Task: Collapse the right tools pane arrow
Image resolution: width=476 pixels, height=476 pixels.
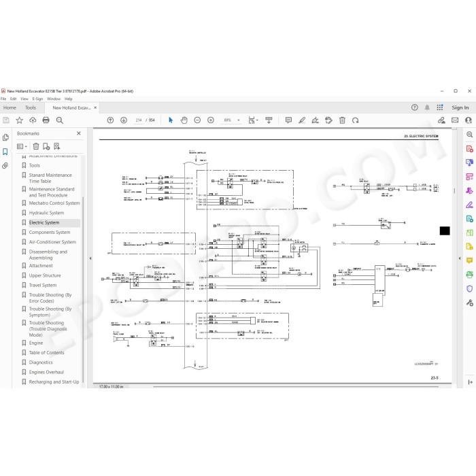Action: pyautogui.click(x=460, y=258)
